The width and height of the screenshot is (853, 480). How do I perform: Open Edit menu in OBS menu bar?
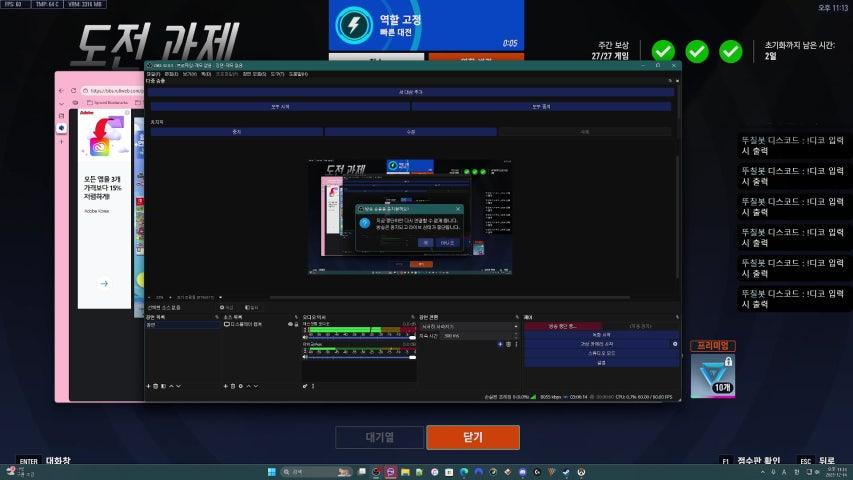pyautogui.click(x=171, y=74)
